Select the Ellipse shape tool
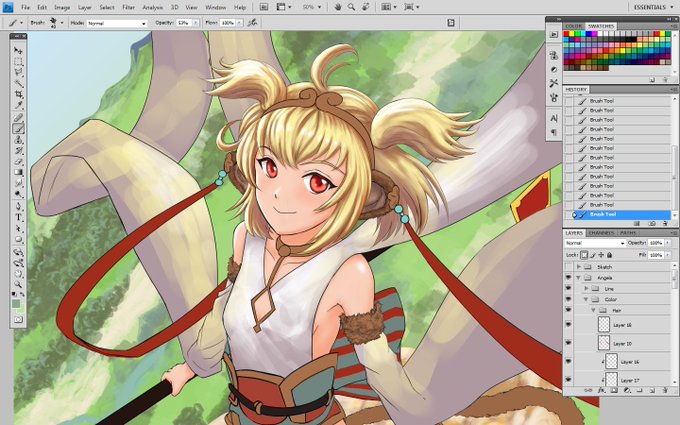The width and height of the screenshot is (680, 425). (x=18, y=239)
